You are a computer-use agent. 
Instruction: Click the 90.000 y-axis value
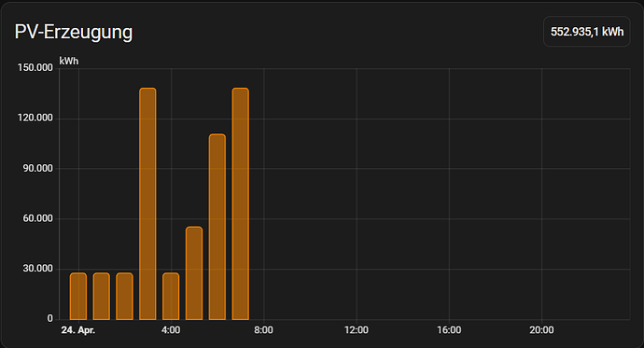(x=37, y=168)
